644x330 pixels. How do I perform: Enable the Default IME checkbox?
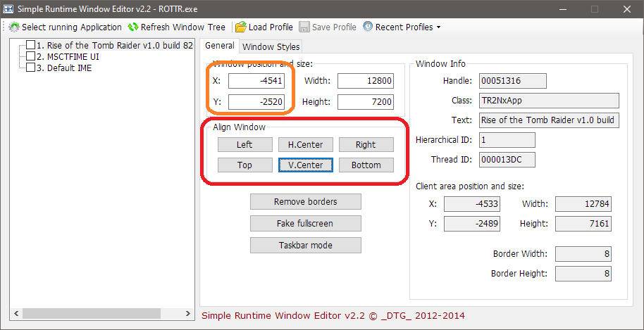point(30,68)
